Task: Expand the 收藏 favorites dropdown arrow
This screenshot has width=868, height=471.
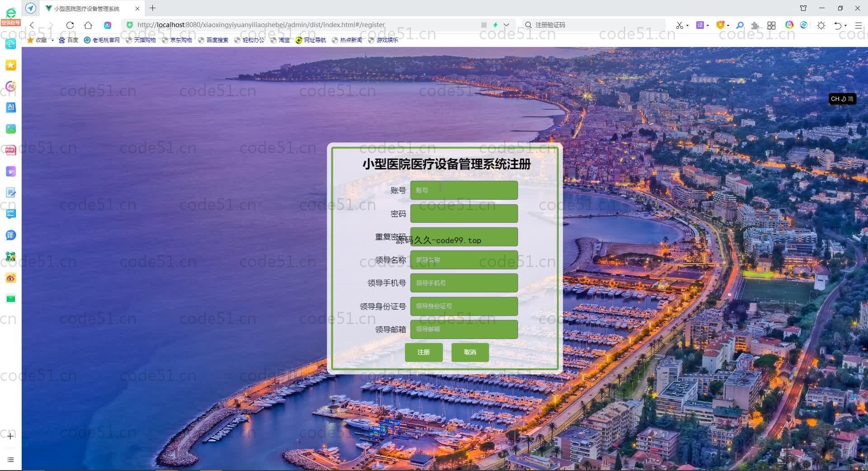Action: click(x=52, y=40)
